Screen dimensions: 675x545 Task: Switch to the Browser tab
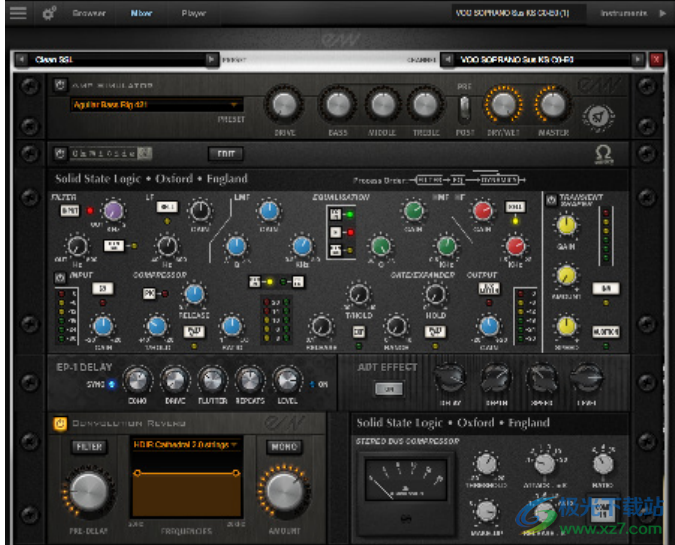[x=89, y=13]
